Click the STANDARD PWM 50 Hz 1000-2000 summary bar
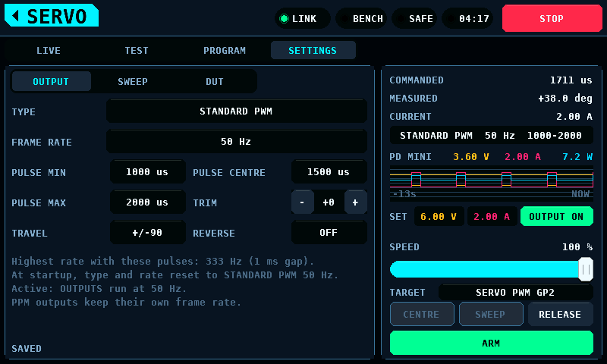 491,136
